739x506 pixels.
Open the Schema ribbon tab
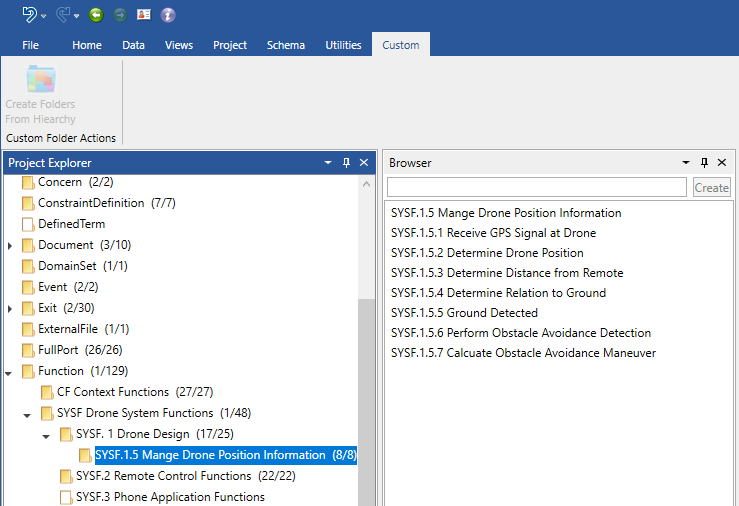(x=286, y=45)
